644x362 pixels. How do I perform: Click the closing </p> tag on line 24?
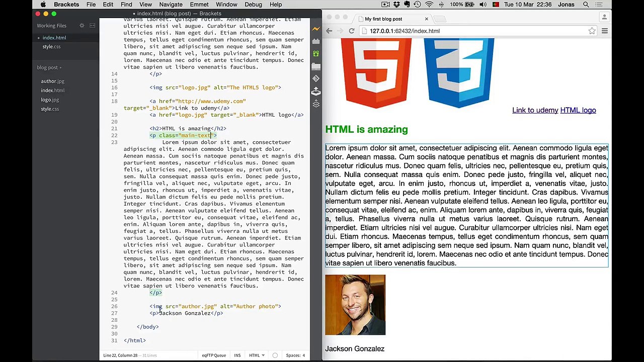tap(155, 293)
